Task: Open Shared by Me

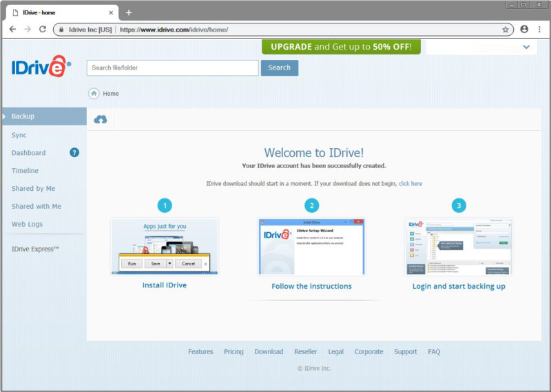Action: (x=33, y=189)
